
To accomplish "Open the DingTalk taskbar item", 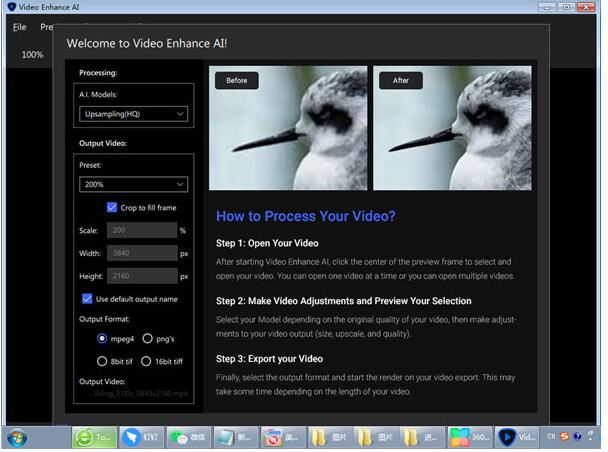I will 141,438.
